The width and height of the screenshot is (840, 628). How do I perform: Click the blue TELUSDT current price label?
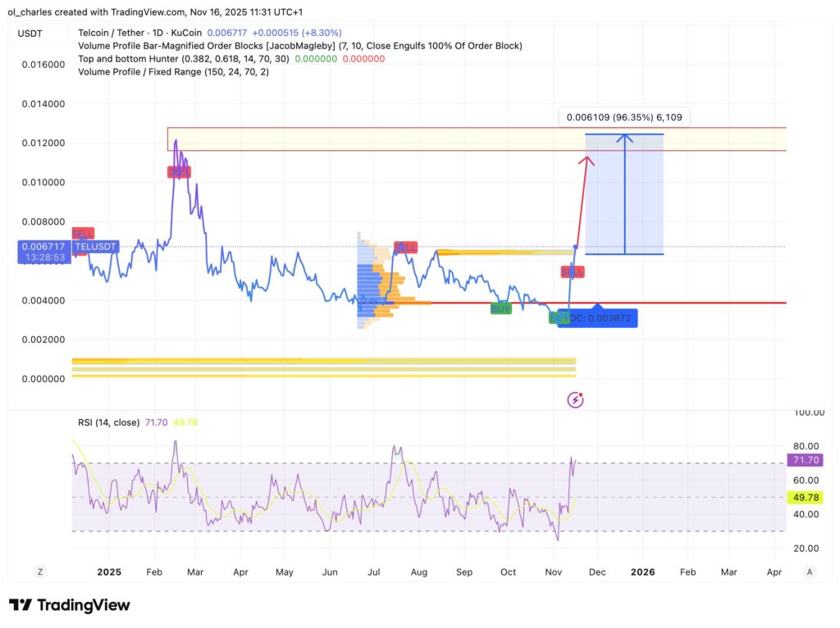click(x=94, y=247)
